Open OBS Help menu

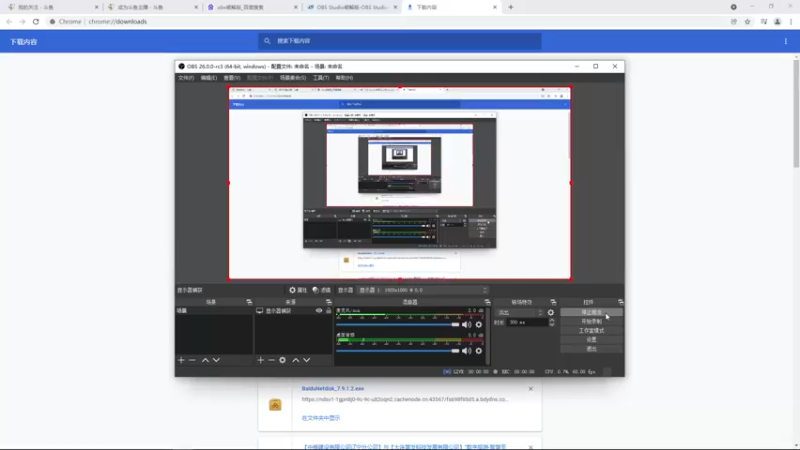coord(344,78)
